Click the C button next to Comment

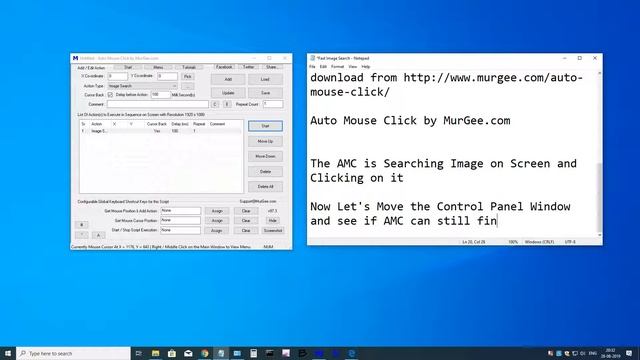[x=215, y=104]
